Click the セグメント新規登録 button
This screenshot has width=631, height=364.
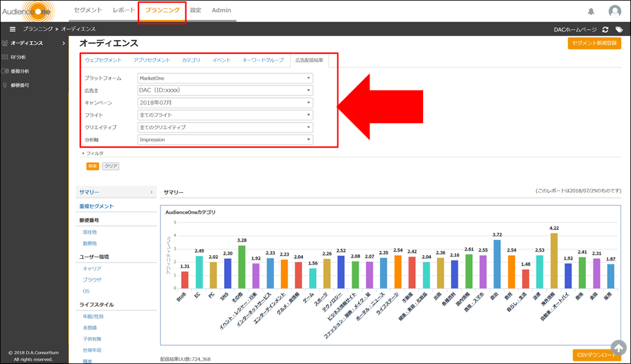594,43
